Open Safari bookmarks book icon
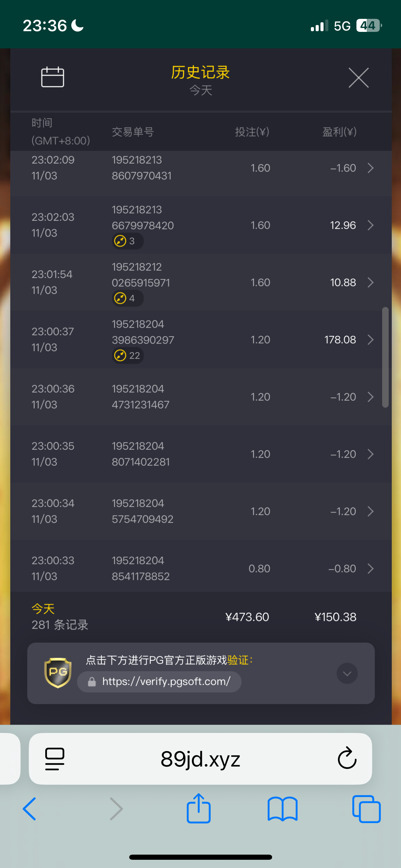Screen dimensions: 401x868 pos(282,809)
